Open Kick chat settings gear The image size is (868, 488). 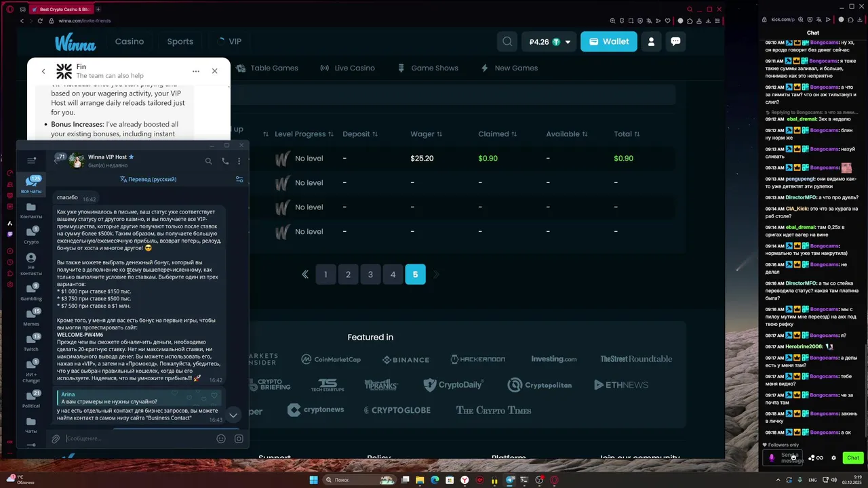point(834,458)
